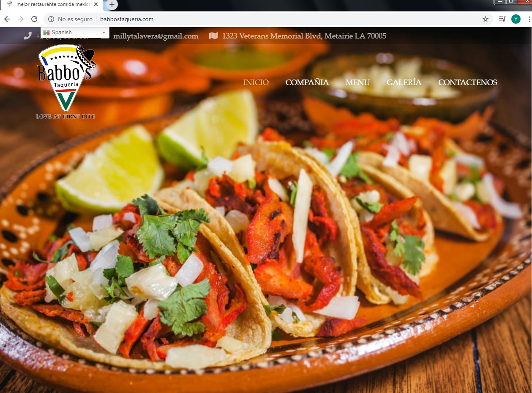The width and height of the screenshot is (532, 393).
Task: Open the COMPAÑIA menu item
Action: pos(307,82)
